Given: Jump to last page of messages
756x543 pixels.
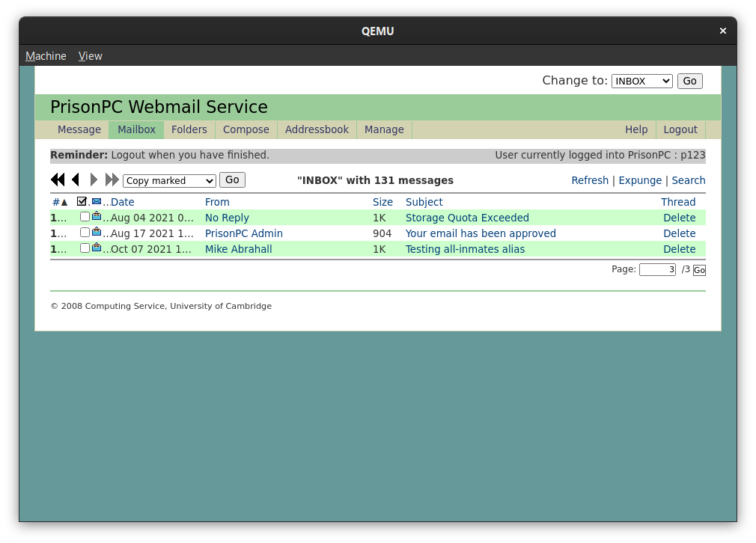Looking at the screenshot, I should click(112, 180).
